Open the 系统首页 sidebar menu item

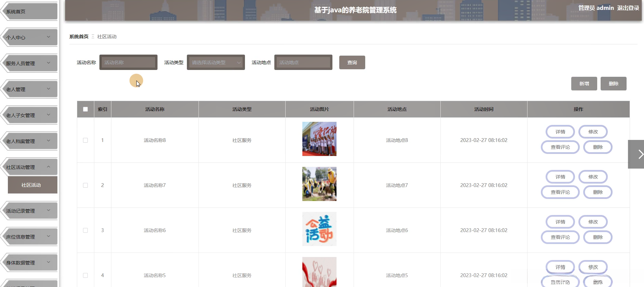tap(29, 12)
